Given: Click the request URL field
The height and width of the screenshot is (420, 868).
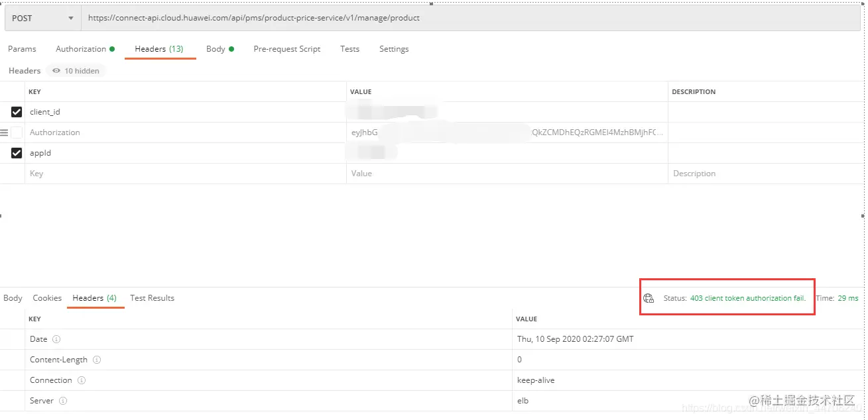Looking at the screenshot, I should 471,19.
